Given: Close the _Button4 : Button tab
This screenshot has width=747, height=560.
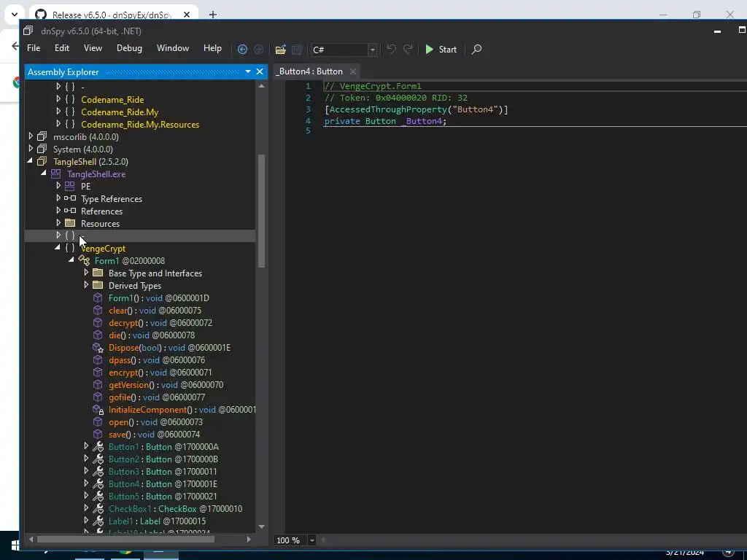Looking at the screenshot, I should tap(352, 71).
